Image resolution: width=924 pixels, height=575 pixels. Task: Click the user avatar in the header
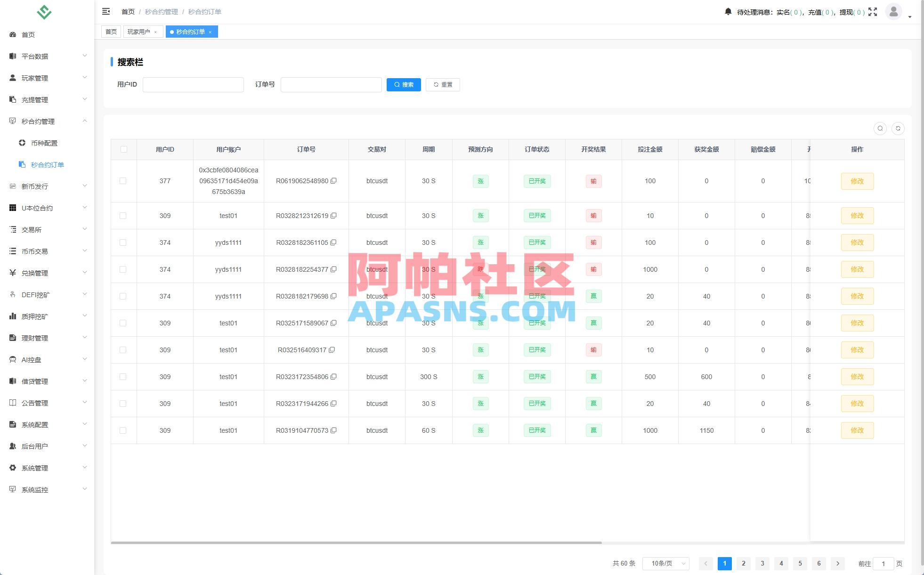coord(893,12)
